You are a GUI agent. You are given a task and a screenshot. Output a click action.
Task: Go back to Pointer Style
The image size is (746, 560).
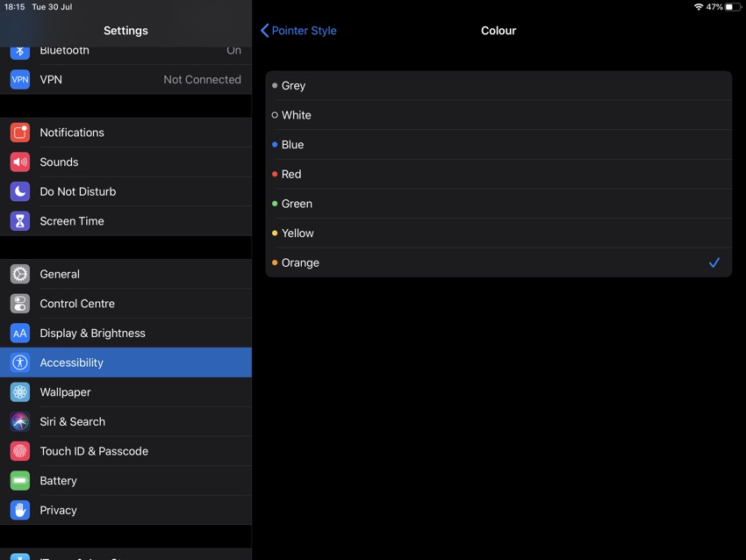[298, 30]
